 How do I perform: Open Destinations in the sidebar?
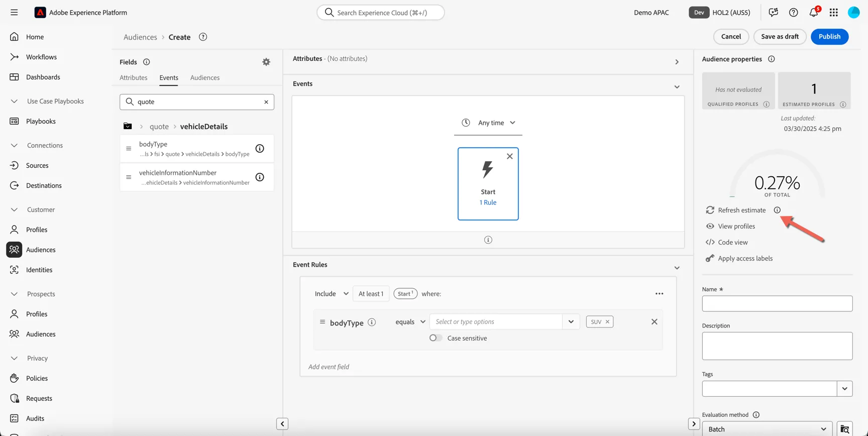tap(44, 185)
